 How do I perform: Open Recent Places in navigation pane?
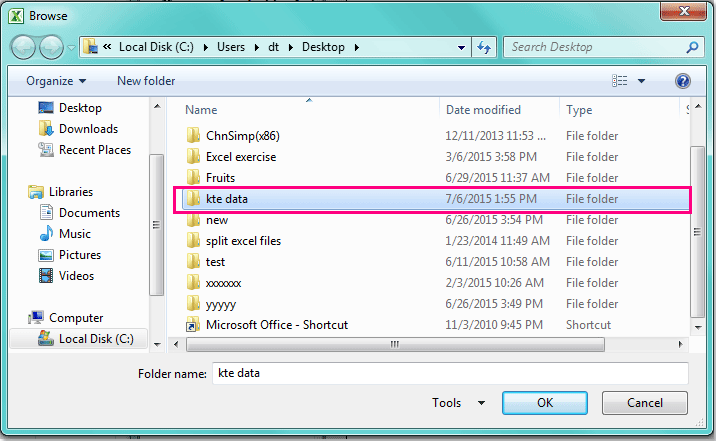click(94, 150)
